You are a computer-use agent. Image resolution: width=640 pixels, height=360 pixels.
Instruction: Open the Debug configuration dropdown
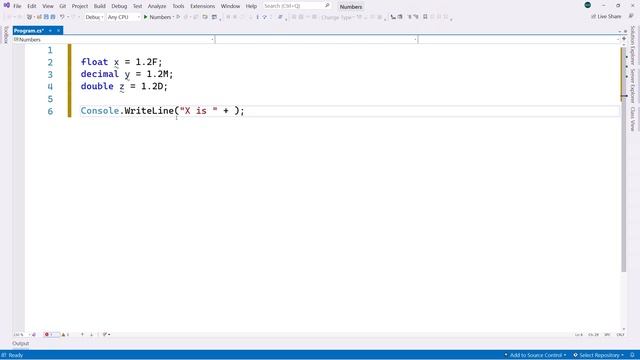(94, 17)
